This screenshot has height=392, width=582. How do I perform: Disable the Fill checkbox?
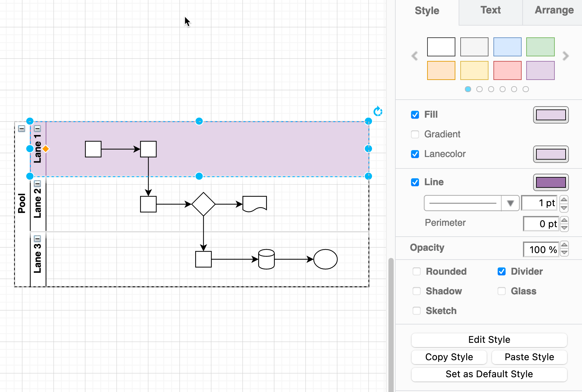415,115
